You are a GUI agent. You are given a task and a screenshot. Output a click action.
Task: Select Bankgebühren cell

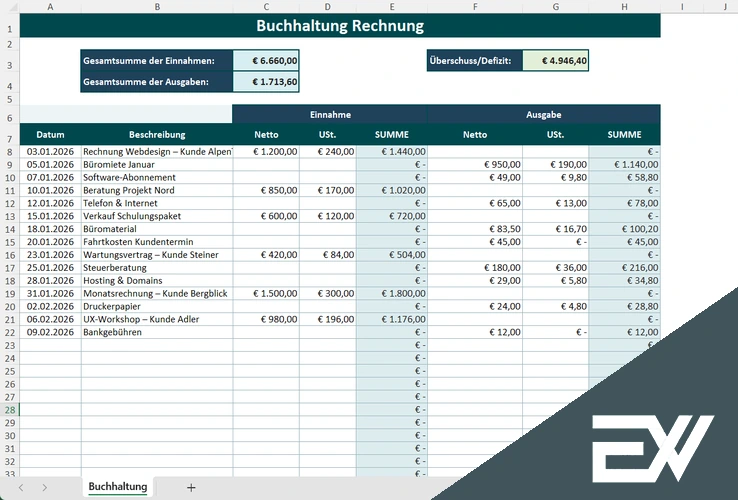pyautogui.click(x=157, y=332)
